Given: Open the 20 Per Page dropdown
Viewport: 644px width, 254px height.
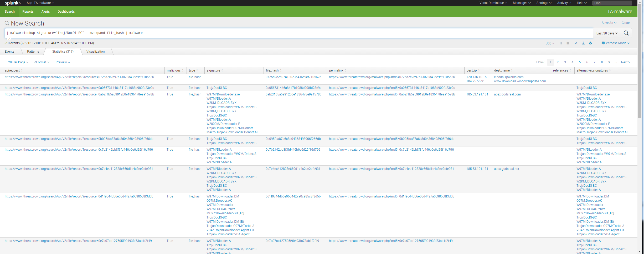Looking at the screenshot, I should tap(18, 62).
